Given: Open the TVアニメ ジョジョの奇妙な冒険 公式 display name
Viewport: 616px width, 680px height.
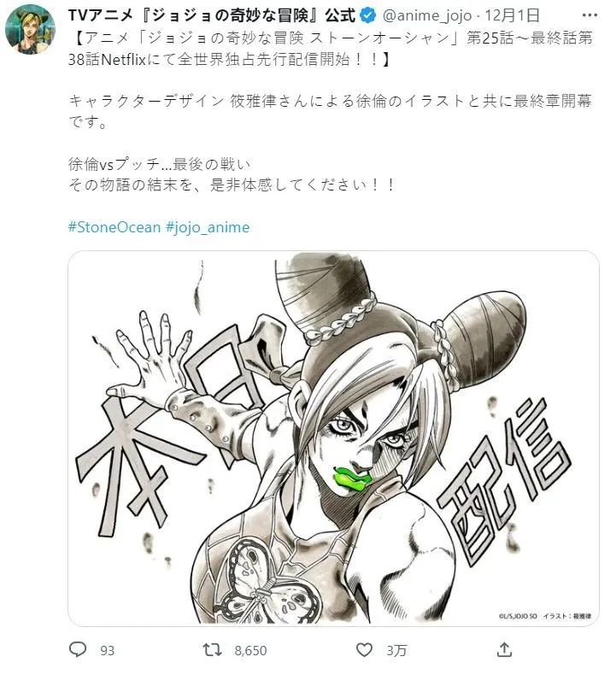Looking at the screenshot, I should 212,16.
